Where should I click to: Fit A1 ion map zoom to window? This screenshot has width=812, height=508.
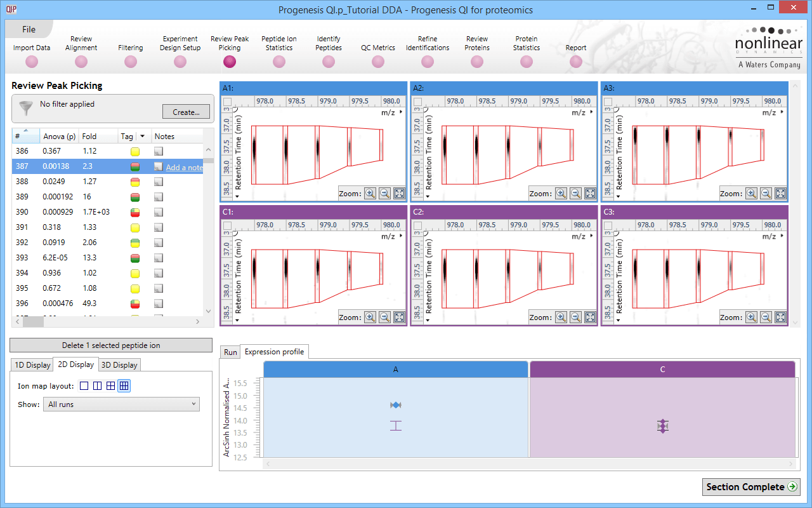coord(400,194)
